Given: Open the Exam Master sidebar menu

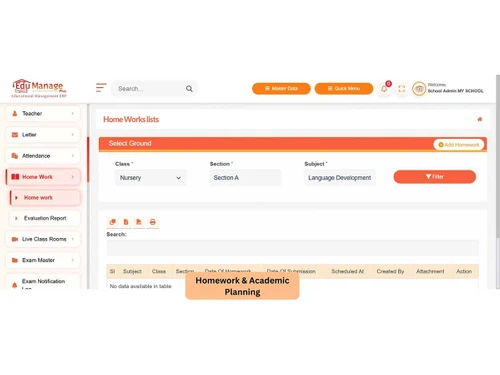Looking at the screenshot, I should pos(43,260).
